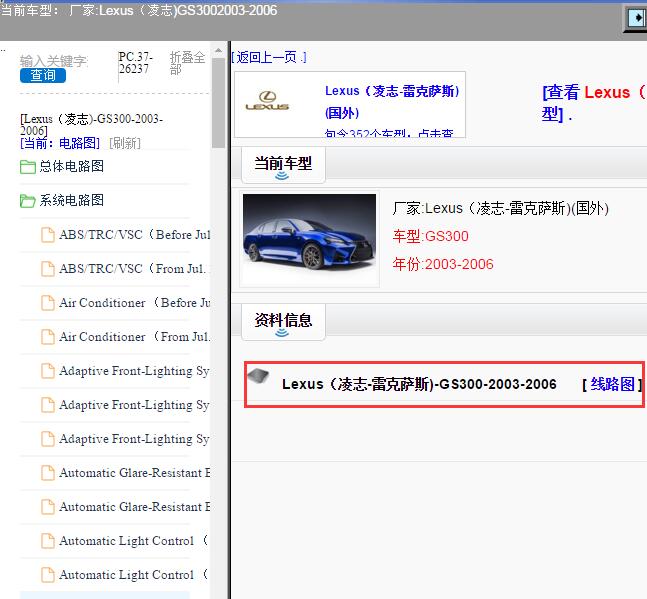Click the Lexus logo thumbnail
This screenshot has height=599, width=647.
(x=267, y=101)
